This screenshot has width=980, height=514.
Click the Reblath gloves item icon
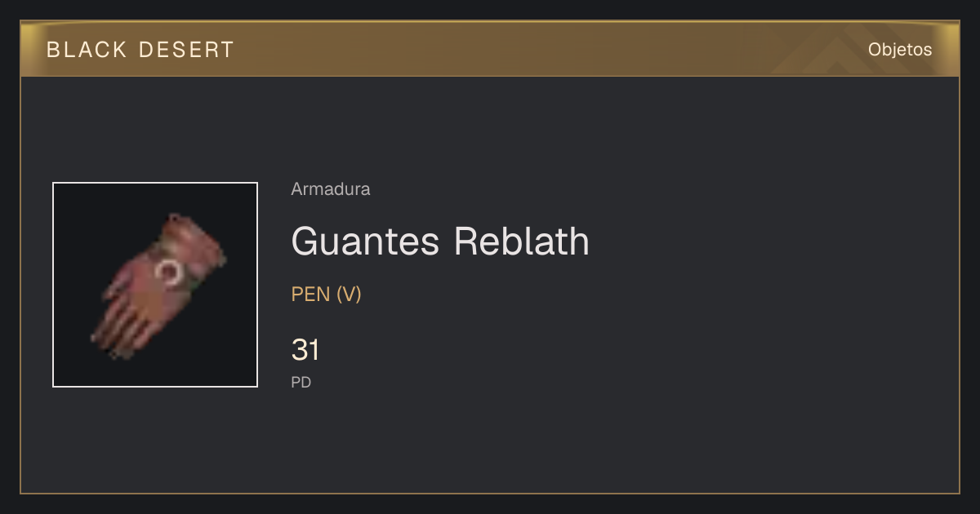(155, 285)
